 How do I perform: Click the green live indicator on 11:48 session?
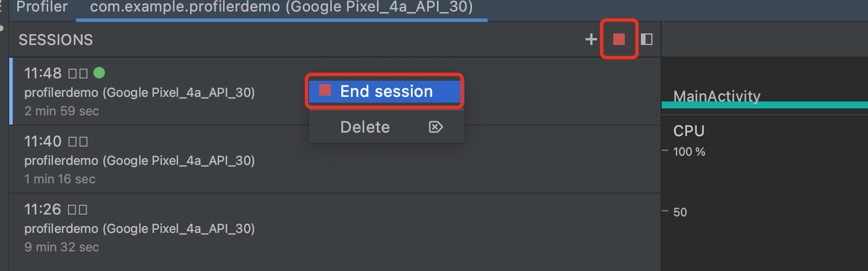pyautogui.click(x=99, y=73)
